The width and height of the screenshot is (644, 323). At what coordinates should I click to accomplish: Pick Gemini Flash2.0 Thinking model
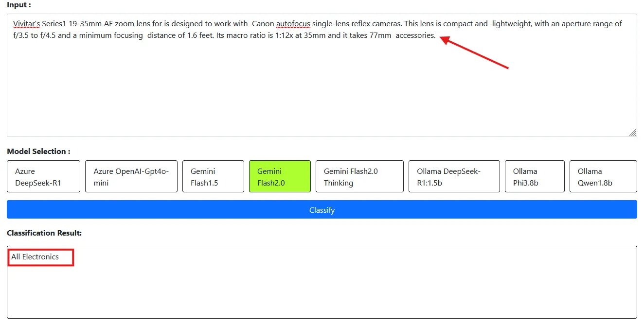[x=359, y=176]
